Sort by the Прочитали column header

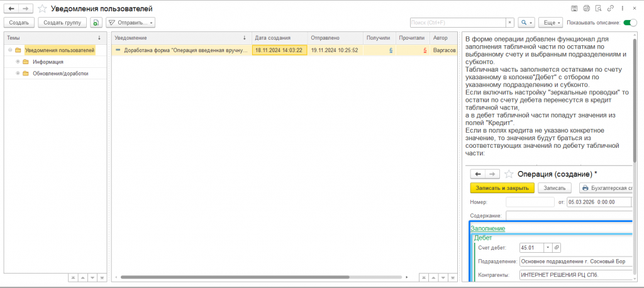(x=413, y=38)
